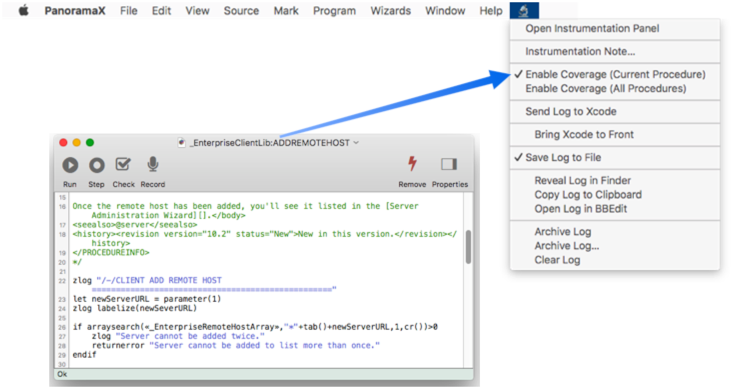735x389 pixels.
Task: Select Clear Log menu item
Action: [615, 260]
